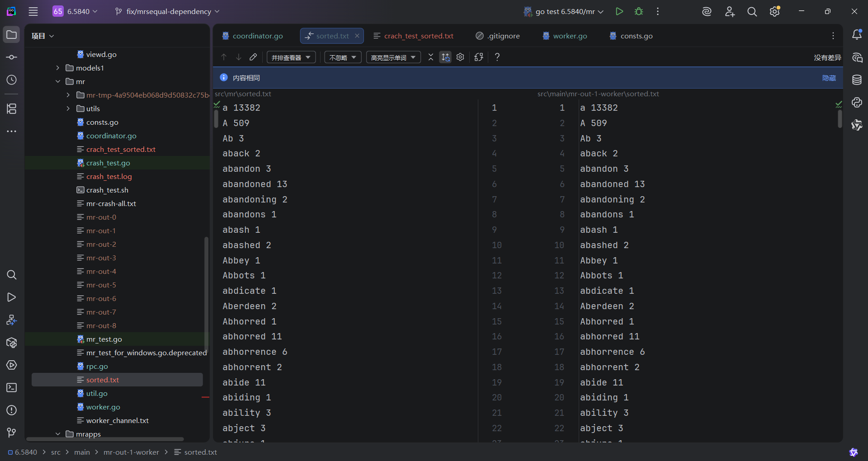Switch to the coordinator.go editor tab
The height and width of the screenshot is (461, 868).
pyautogui.click(x=257, y=36)
